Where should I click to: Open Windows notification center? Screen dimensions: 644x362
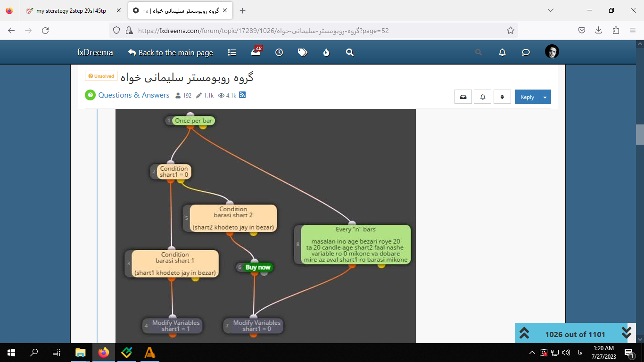pos(629,353)
